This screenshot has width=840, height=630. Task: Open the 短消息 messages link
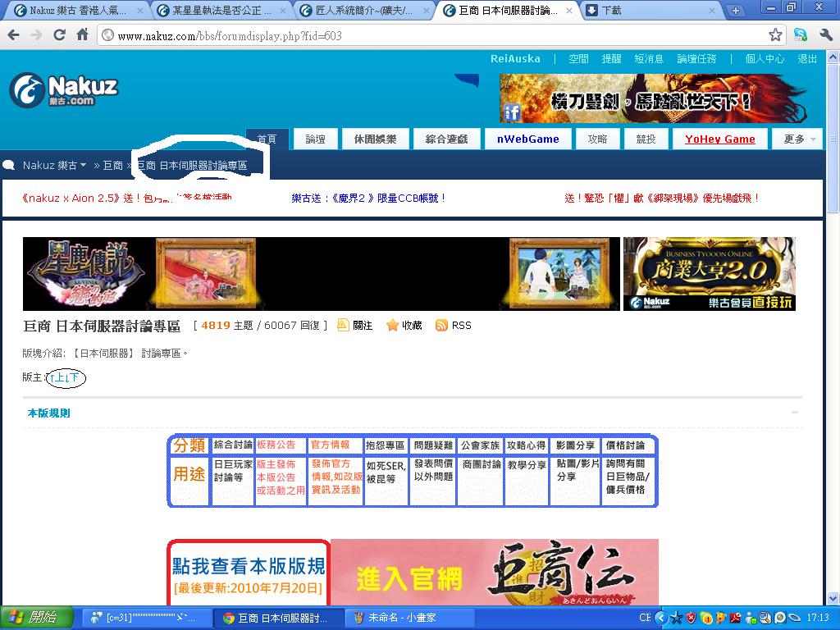point(648,59)
